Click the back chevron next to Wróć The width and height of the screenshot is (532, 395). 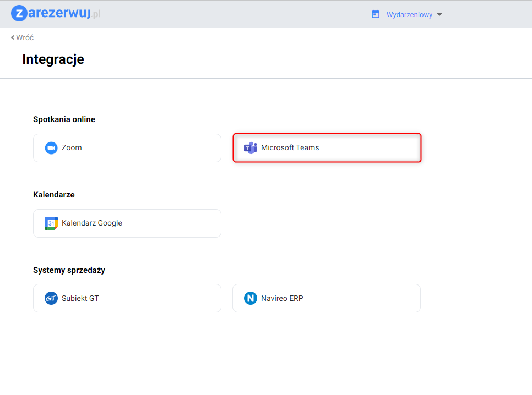pyautogui.click(x=12, y=37)
